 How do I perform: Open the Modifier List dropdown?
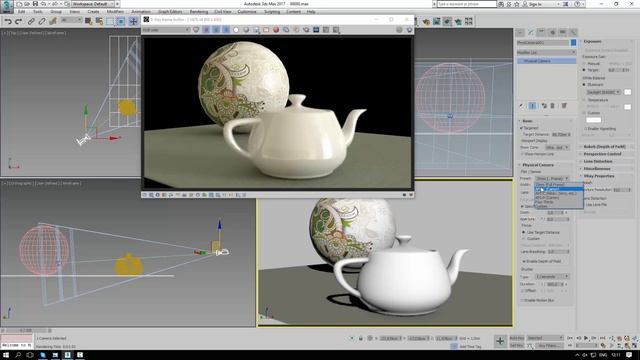point(546,52)
